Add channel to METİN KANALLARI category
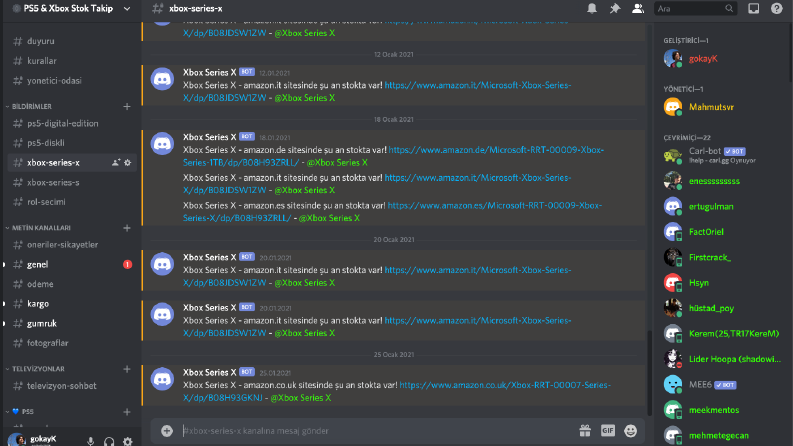 (x=127, y=228)
